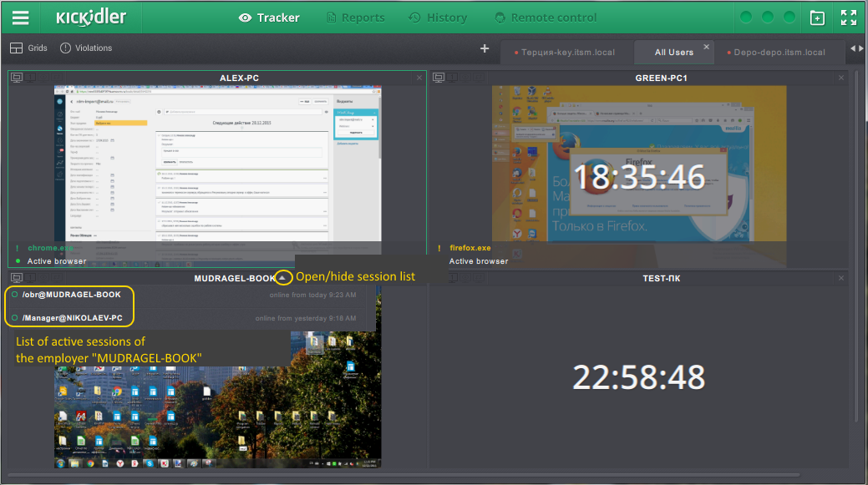
Task: Click the third green status circle
Action: [x=789, y=18]
